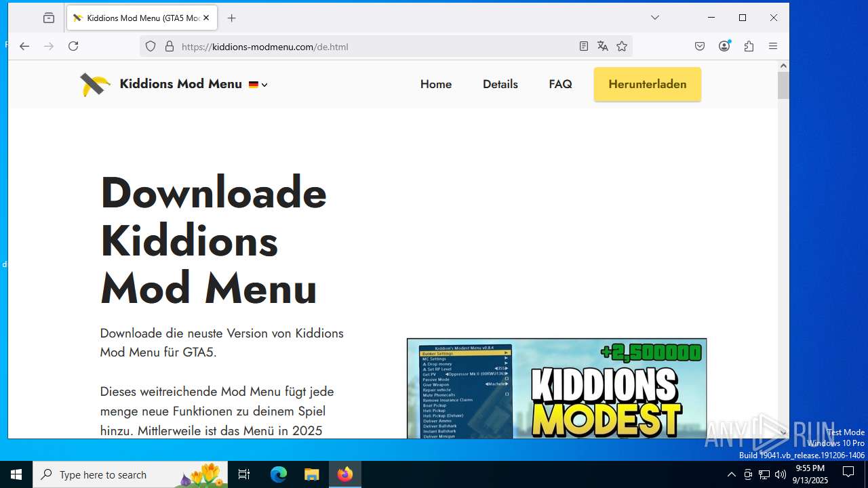
Task: View site security lock info
Action: tap(170, 46)
